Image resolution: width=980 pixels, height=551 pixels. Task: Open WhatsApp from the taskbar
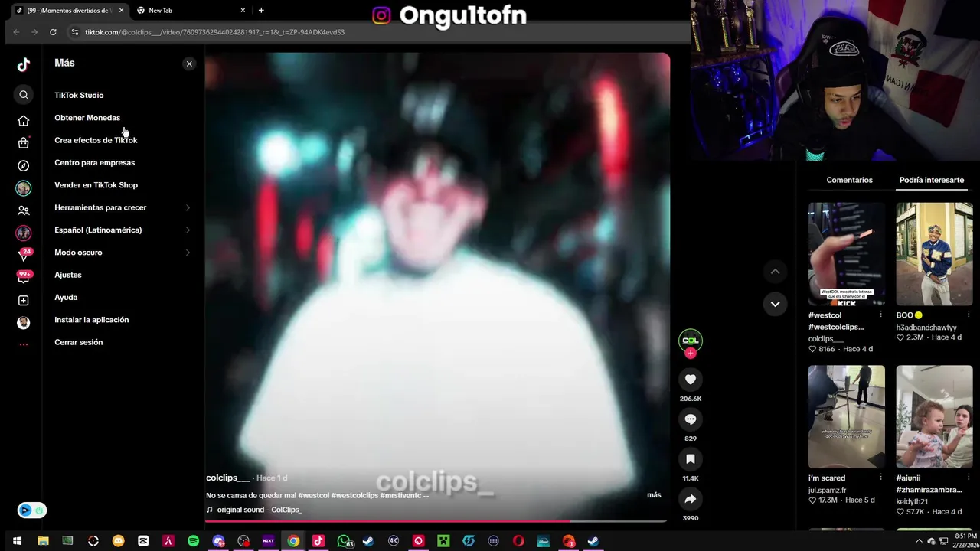pos(344,541)
